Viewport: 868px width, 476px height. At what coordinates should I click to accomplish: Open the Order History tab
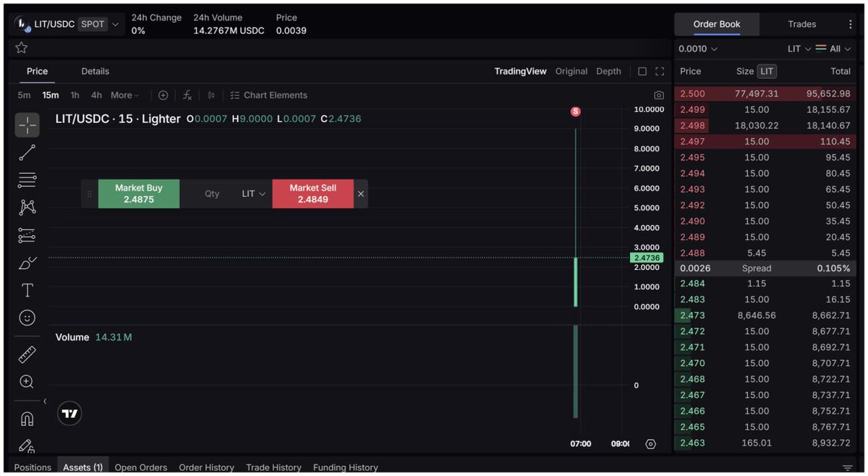click(207, 467)
